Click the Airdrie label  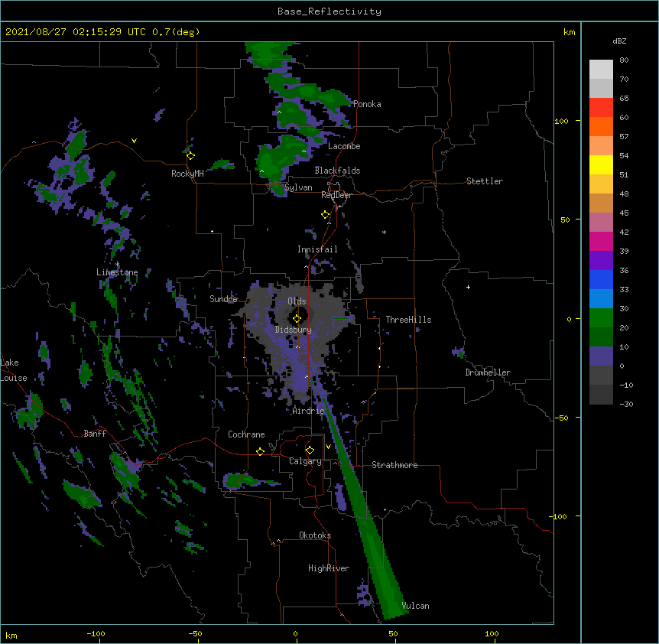pyautogui.click(x=308, y=411)
